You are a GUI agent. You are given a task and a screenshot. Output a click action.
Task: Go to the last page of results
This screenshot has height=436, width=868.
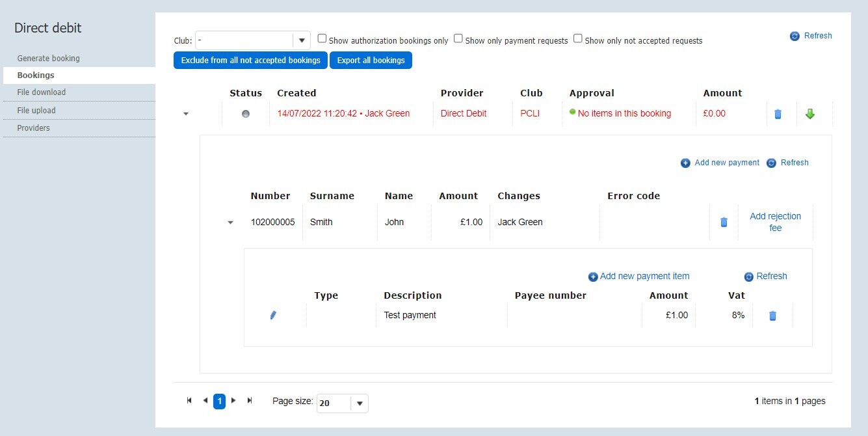250,401
